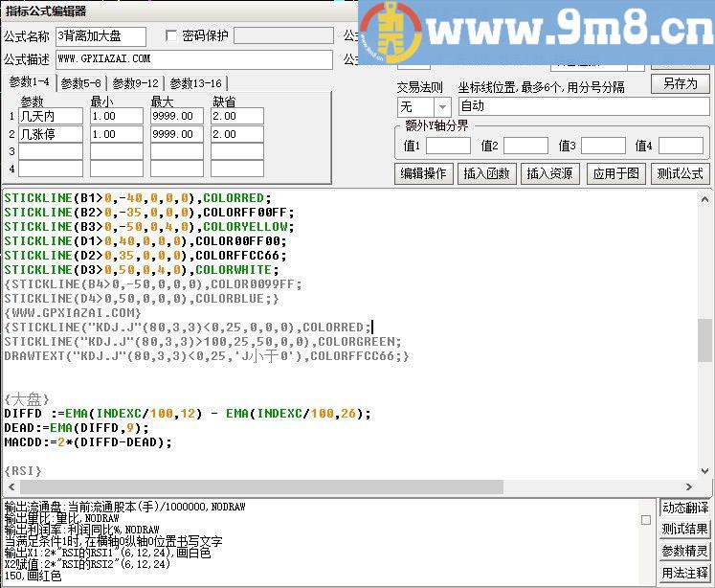Image resolution: width=715 pixels, height=588 pixels.
Task: Click the 测试结果 button
Action: (685, 530)
